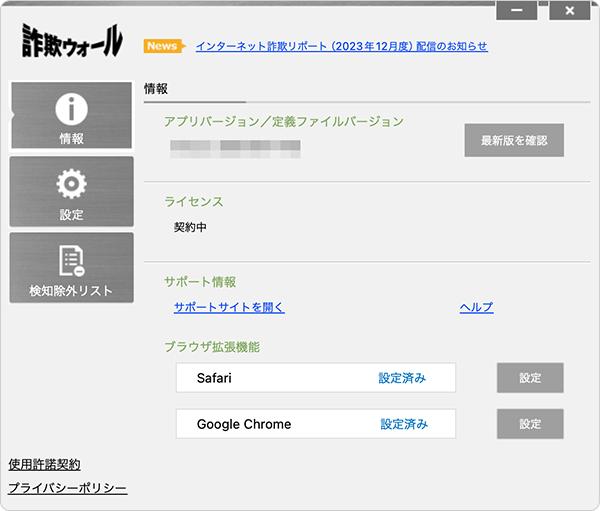Open the サポートサイトを開く link
The width and height of the screenshot is (600, 511).
pos(229,307)
